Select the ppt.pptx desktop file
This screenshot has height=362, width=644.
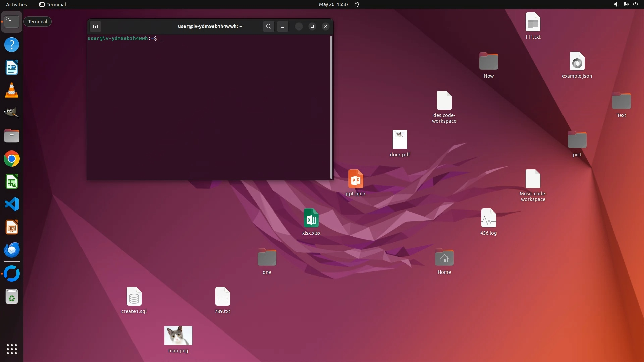[356, 179]
